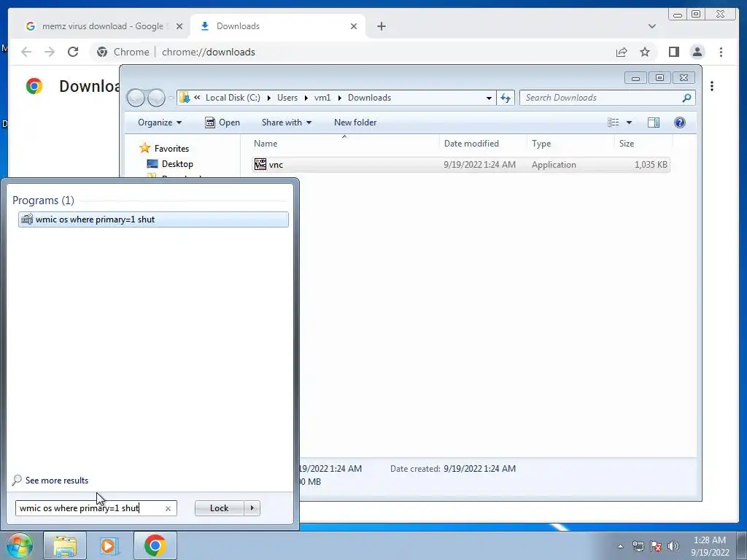
Task: Run the wmic os where primary=1 shut result
Action: (x=153, y=219)
